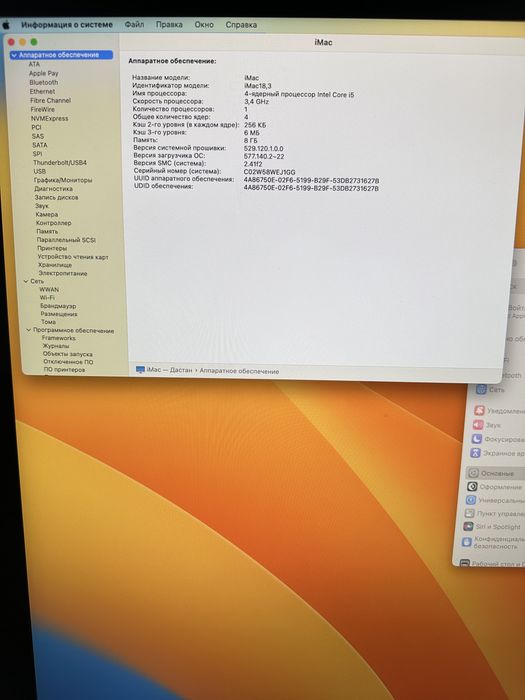
Task: Select Камера in the sidebar
Action: [x=47, y=214]
